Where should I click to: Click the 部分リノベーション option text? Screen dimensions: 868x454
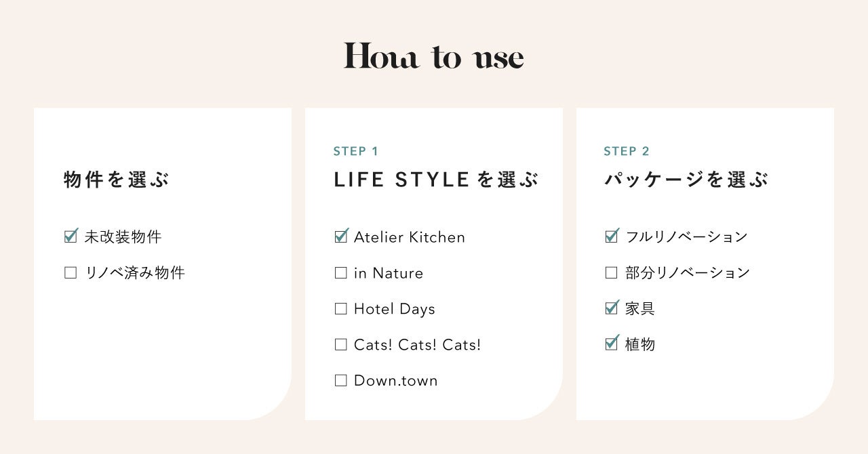[688, 273]
